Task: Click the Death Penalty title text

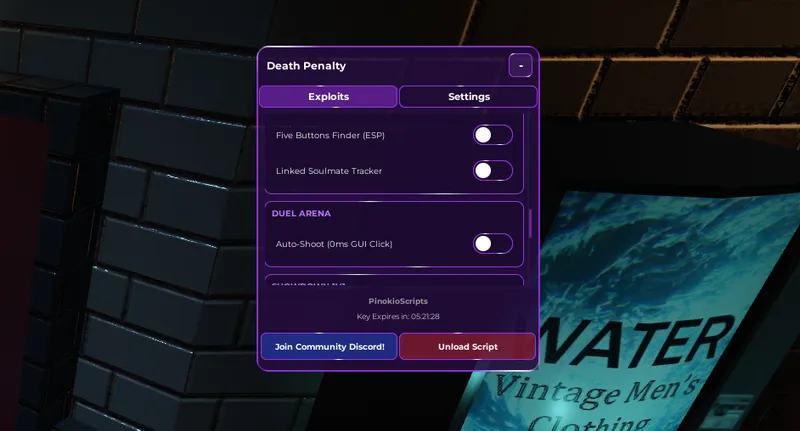Action: [306, 66]
